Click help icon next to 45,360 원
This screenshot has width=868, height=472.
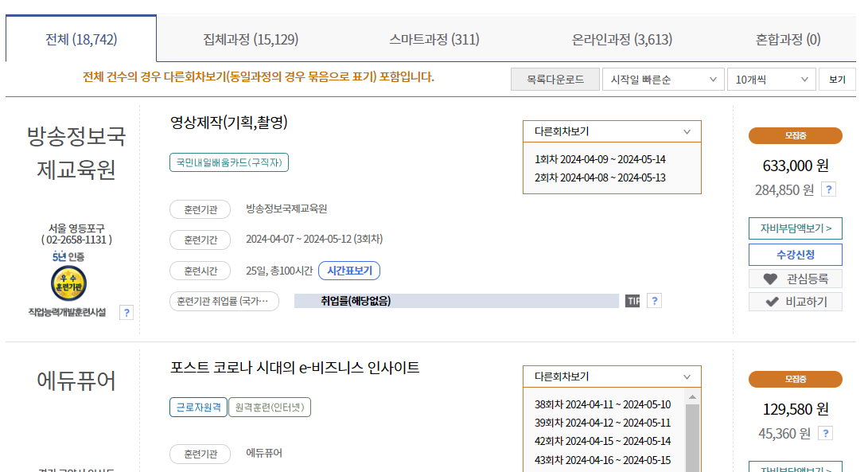point(825,433)
